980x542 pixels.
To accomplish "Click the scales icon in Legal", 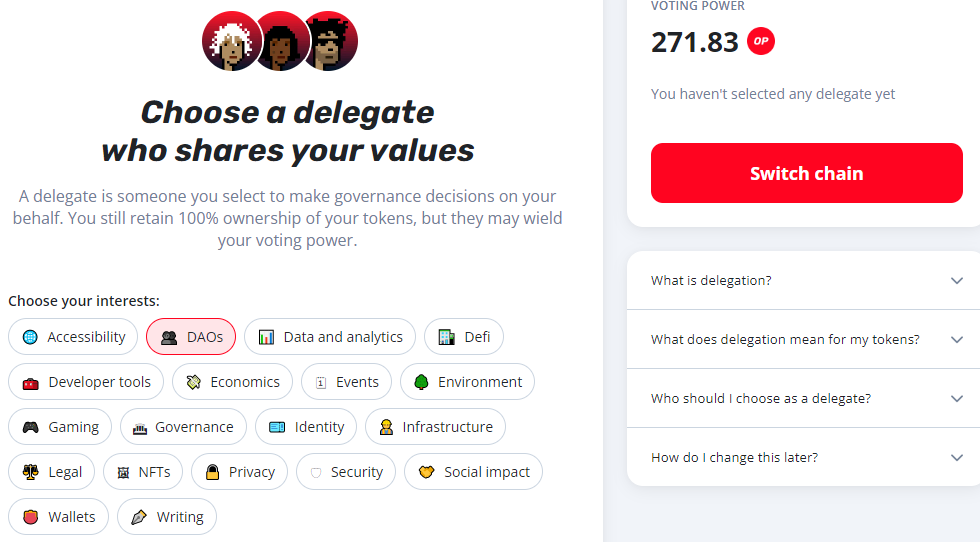I will click(30, 472).
